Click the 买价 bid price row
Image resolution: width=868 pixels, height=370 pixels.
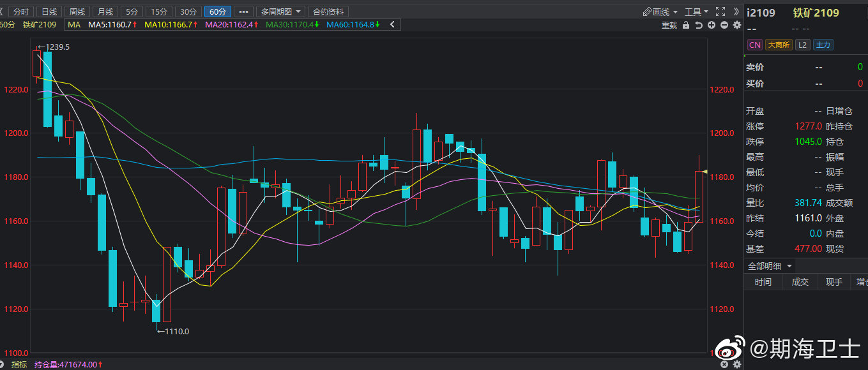pos(805,84)
